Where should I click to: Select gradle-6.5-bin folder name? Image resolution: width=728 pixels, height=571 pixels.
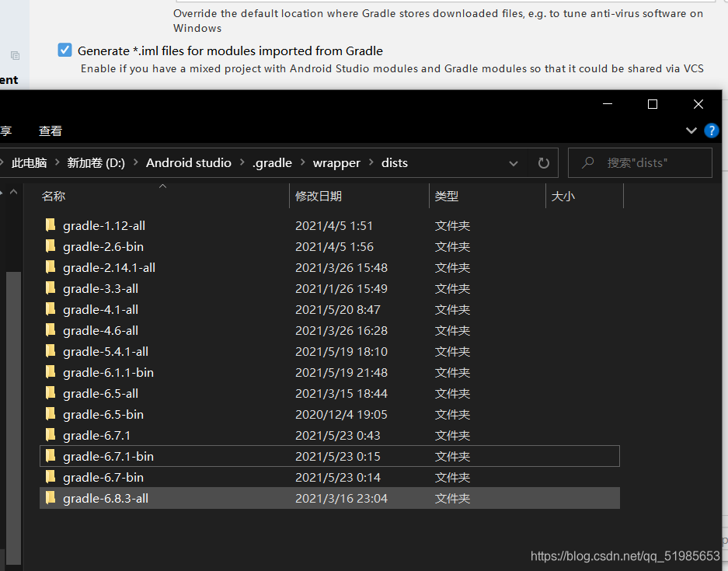tap(103, 414)
